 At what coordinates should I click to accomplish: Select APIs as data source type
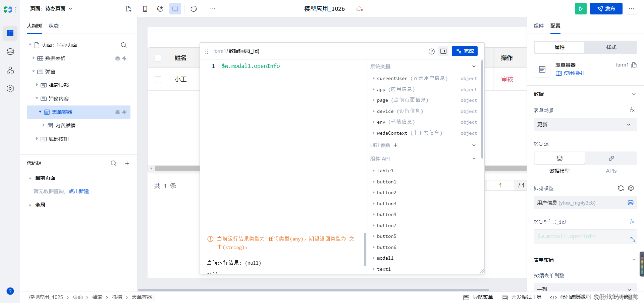(x=611, y=158)
